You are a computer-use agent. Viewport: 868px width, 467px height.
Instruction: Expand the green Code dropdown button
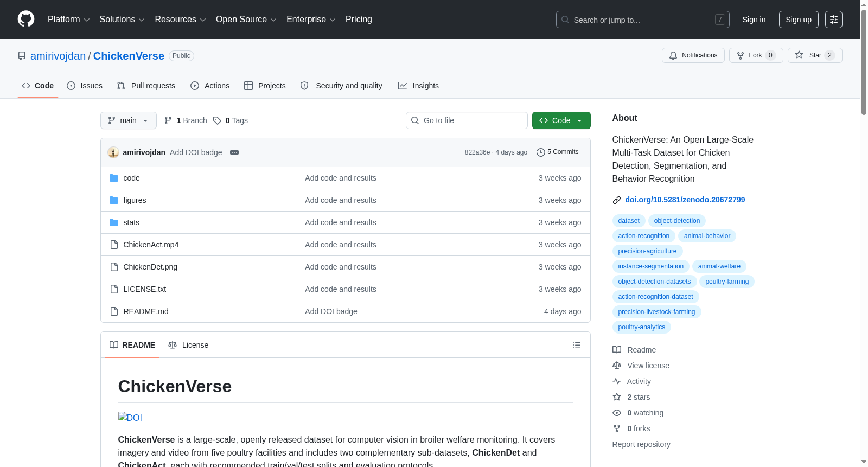561,120
